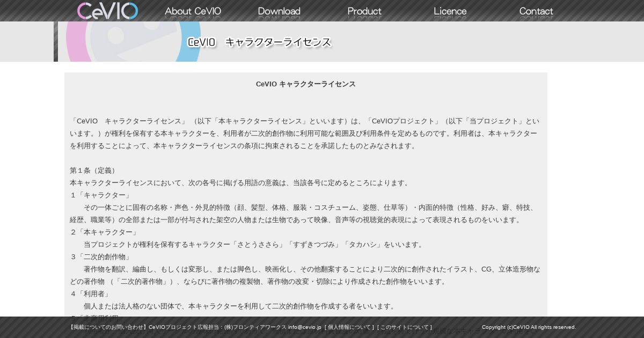The image size is (644, 338).
Task: Click the banner title CeVIO キャラクターライセンス
Action: (x=259, y=42)
